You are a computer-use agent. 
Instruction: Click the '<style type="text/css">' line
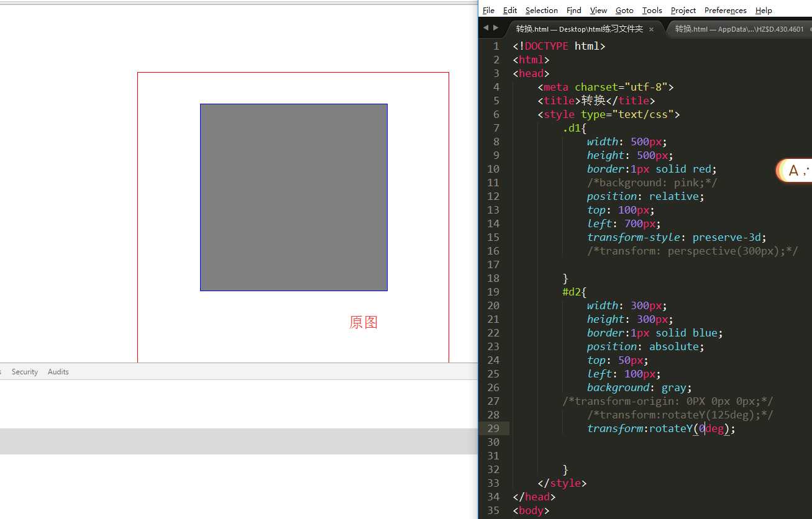coord(609,114)
